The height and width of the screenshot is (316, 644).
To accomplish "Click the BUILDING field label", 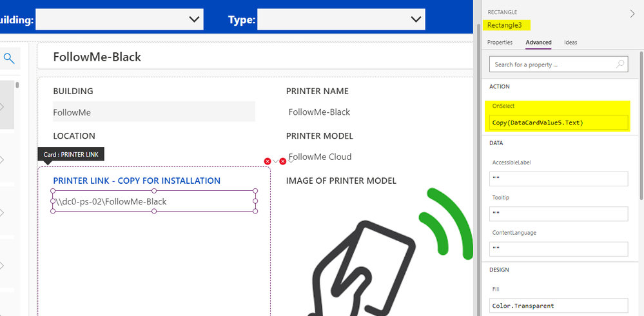I will pos(73,91).
